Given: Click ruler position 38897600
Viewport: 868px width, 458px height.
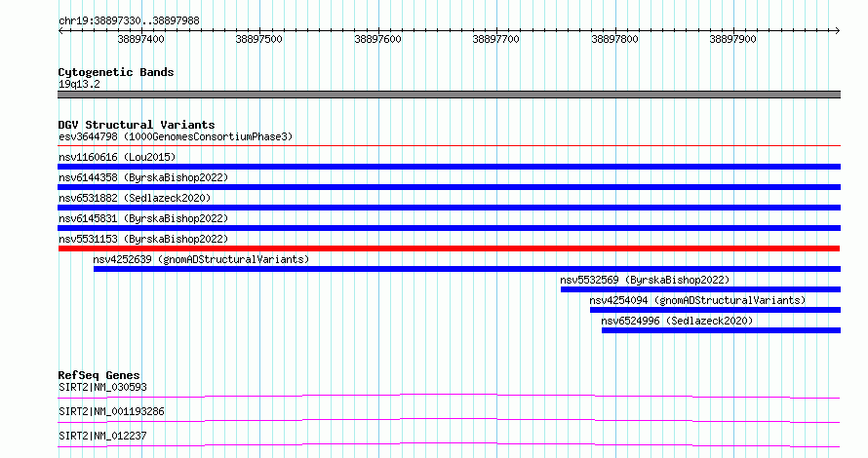Looking at the screenshot, I should click(377, 39).
